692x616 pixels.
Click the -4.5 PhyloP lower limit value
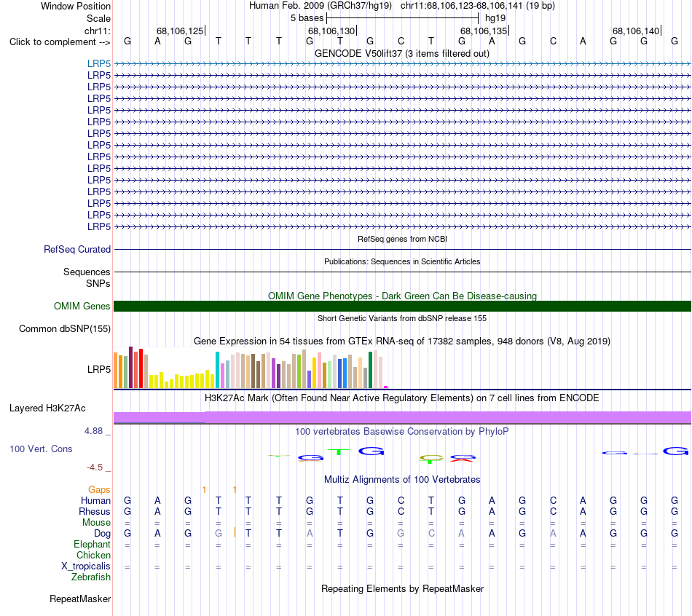click(95, 467)
